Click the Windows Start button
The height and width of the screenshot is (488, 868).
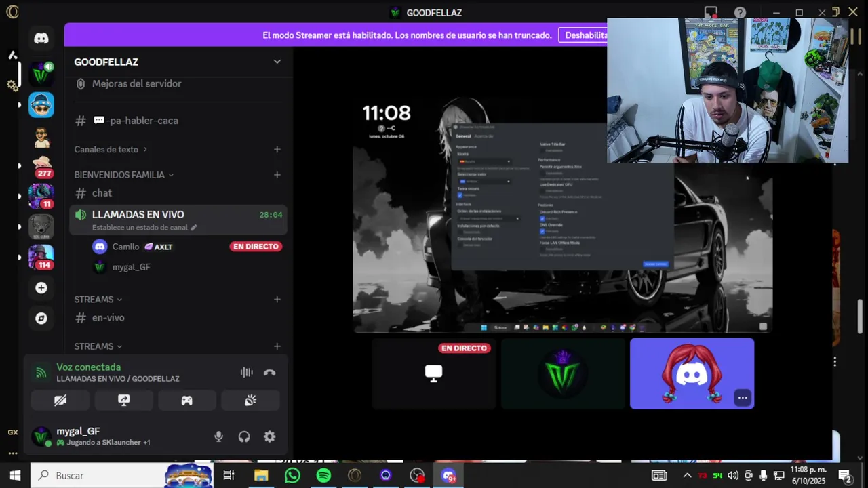[x=15, y=475]
